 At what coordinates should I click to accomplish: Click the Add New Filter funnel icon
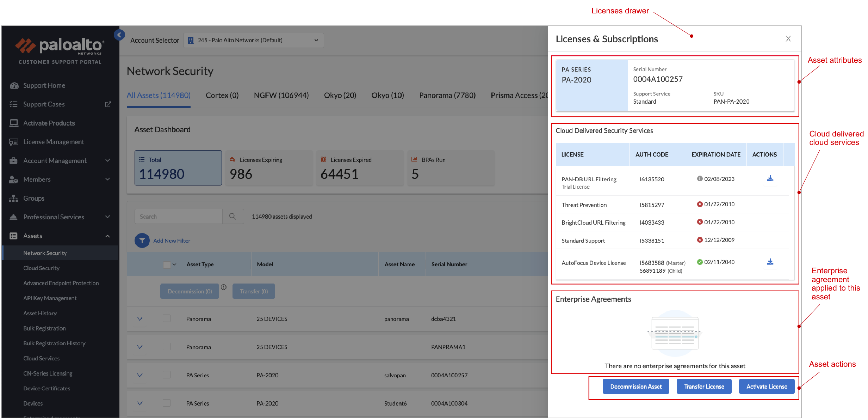pyautogui.click(x=142, y=241)
